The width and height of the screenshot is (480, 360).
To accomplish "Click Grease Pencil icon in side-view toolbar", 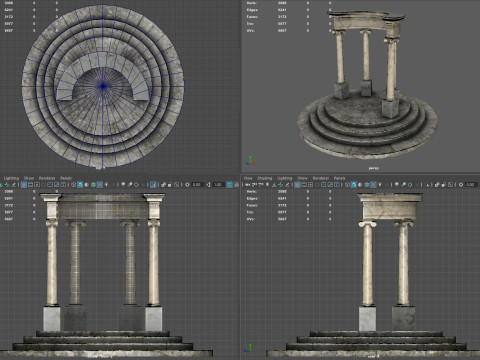I will click(x=287, y=184).
